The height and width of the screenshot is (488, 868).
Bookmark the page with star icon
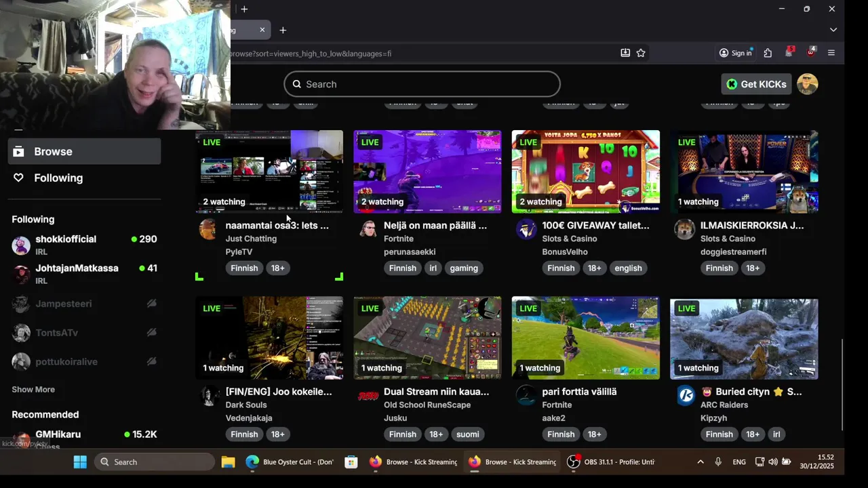[641, 53]
